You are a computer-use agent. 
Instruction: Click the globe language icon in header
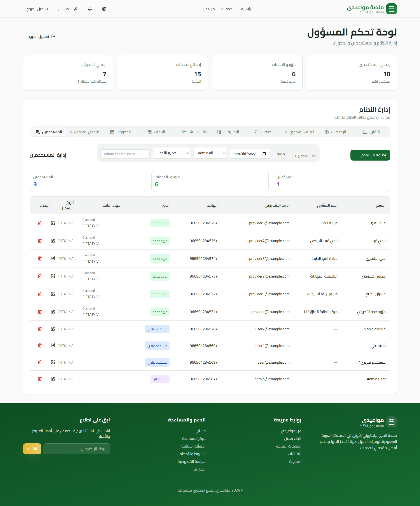tap(104, 9)
